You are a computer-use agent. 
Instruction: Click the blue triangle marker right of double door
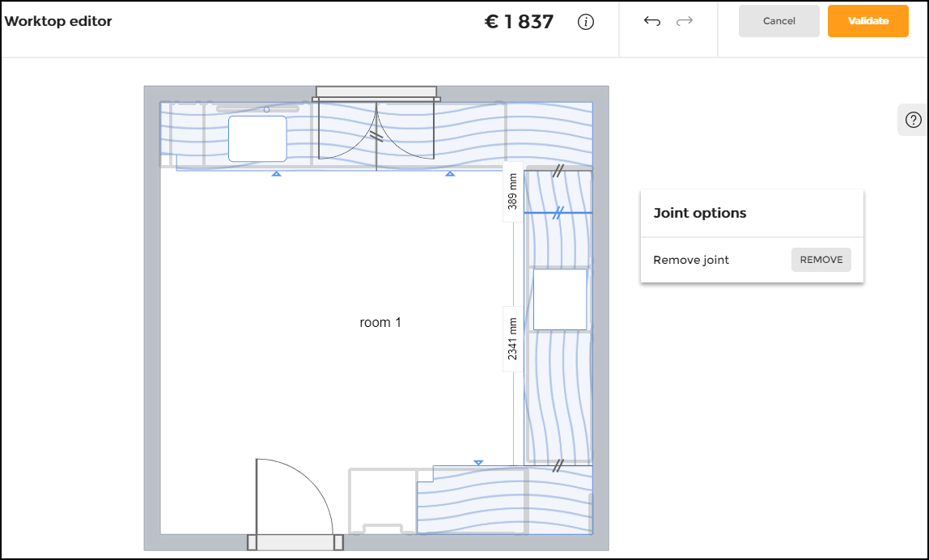[450, 173]
